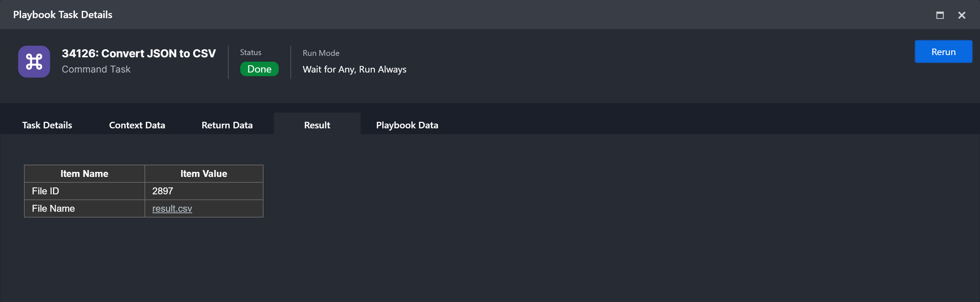The width and height of the screenshot is (980, 302).
Task: Select the File ID row label
Action: (45, 191)
